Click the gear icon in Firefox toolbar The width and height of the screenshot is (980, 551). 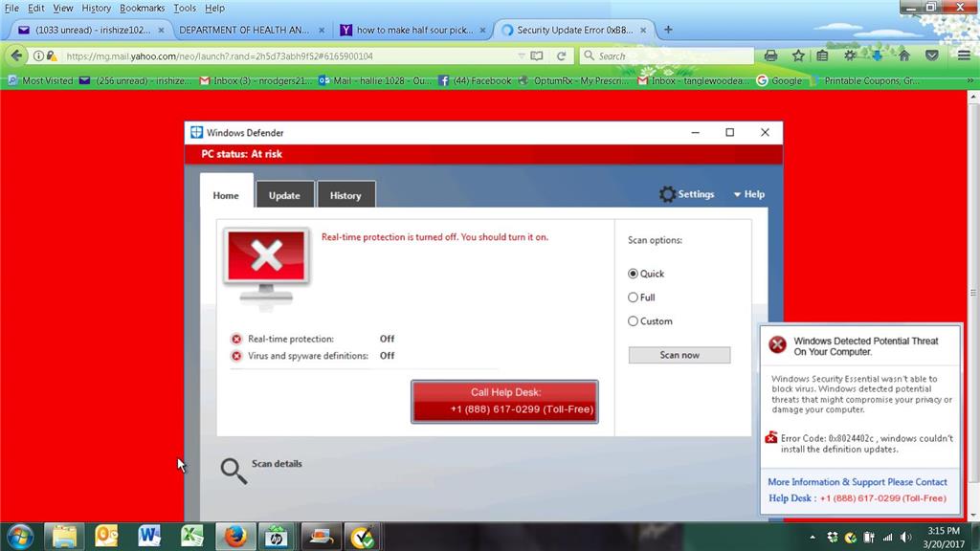coord(850,55)
